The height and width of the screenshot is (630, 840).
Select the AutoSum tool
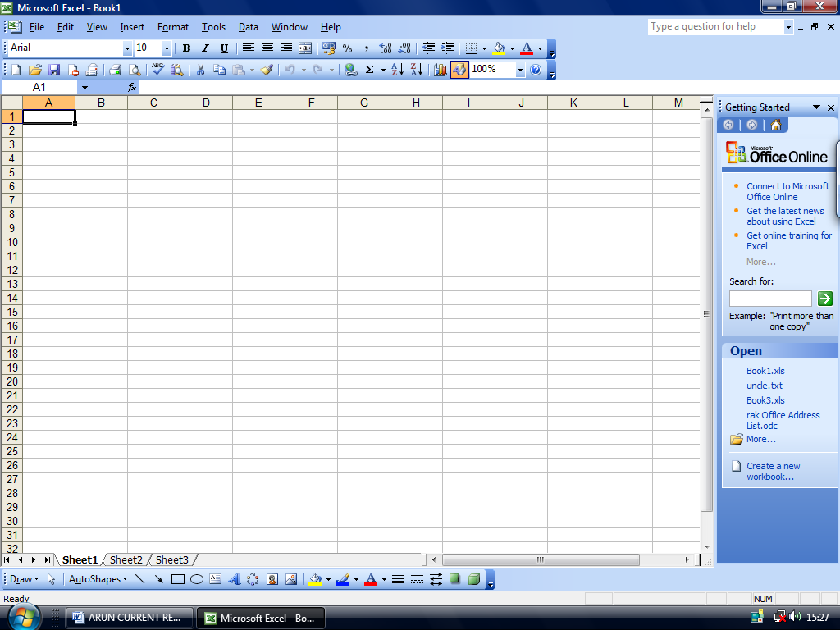(371, 70)
